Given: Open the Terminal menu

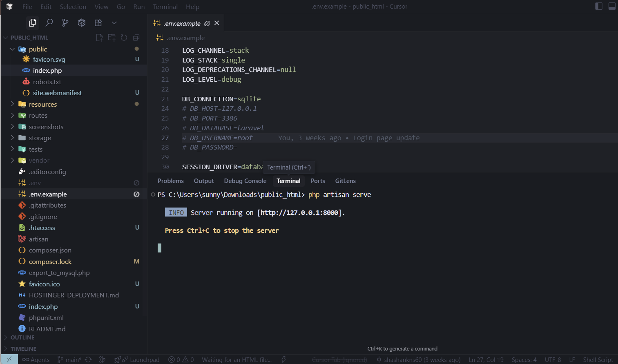Looking at the screenshot, I should click(x=165, y=7).
